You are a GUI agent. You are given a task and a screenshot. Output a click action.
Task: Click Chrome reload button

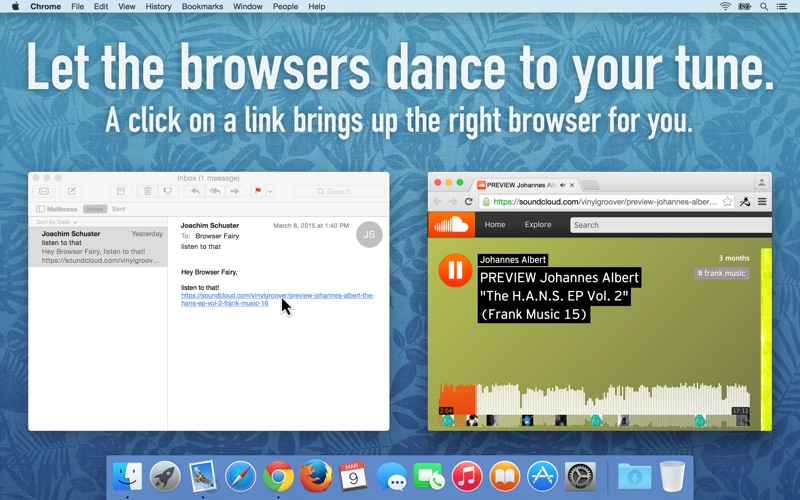[x=468, y=202]
